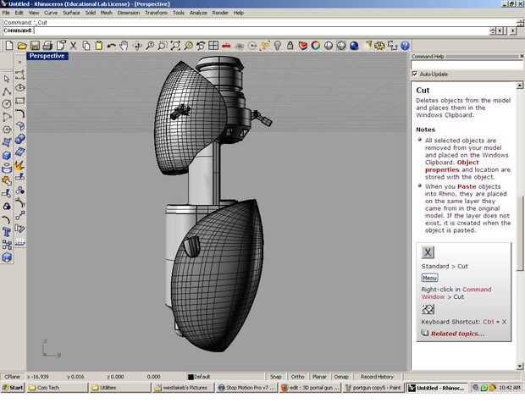Toggle Ortho in the status bar
The width and height of the screenshot is (525, 420).
click(297, 377)
